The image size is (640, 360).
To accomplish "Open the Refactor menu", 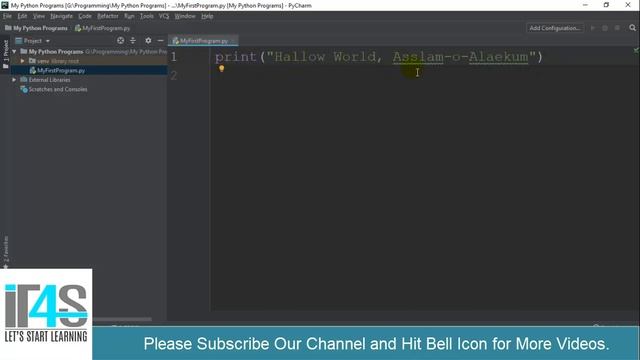I will click(x=108, y=16).
